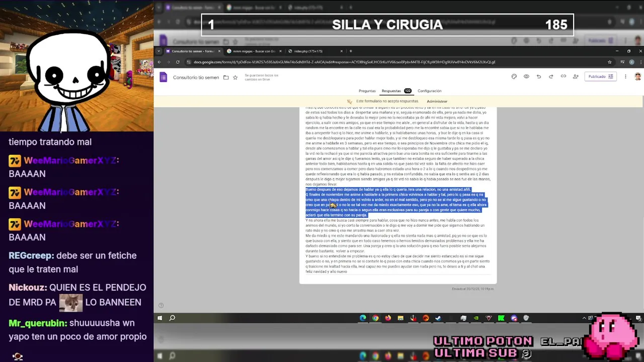Show hidden system tray icons
The height and width of the screenshot is (362, 644).
pyautogui.click(x=584, y=318)
